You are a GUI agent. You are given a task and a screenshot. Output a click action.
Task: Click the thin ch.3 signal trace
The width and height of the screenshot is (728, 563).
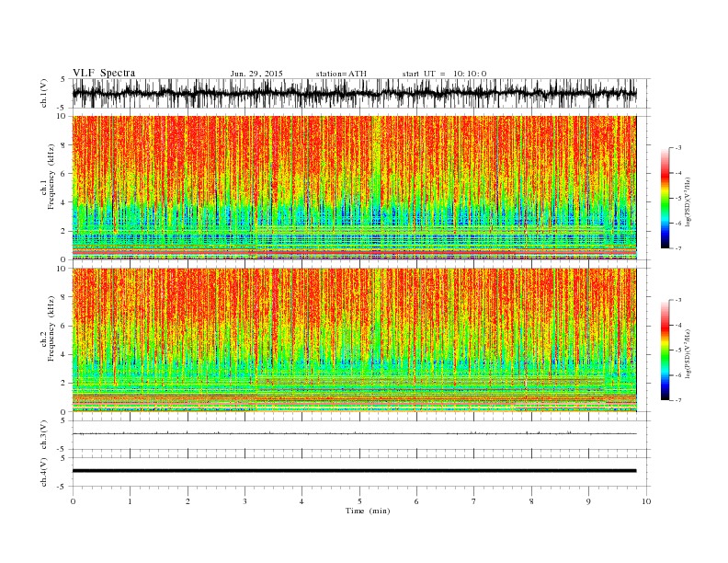[x=354, y=434]
